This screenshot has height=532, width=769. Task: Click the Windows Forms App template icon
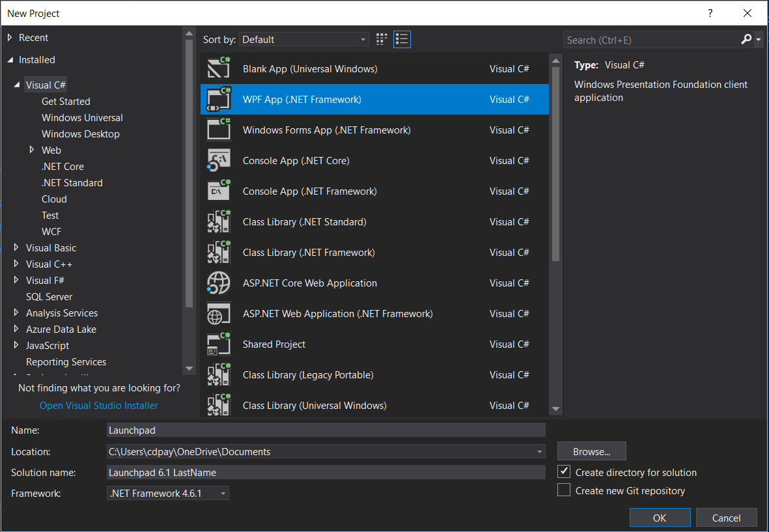pyautogui.click(x=219, y=130)
